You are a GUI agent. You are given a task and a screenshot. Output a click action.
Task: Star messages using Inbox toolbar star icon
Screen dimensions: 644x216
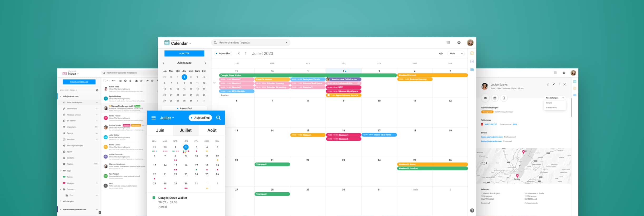pos(152,81)
